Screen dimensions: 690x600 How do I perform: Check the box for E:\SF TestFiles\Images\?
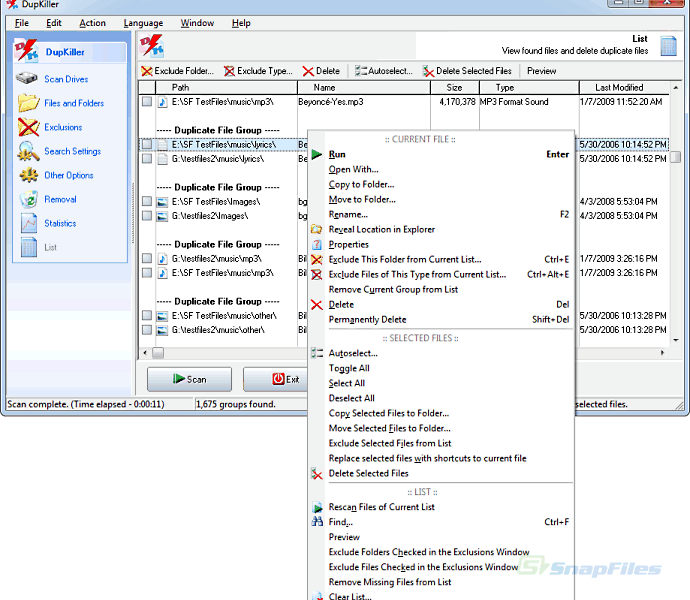pos(147,202)
